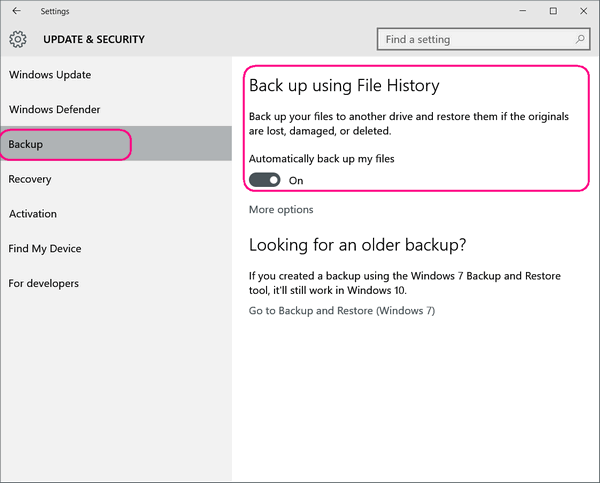
Task: Maximize the Settings window
Action: pyautogui.click(x=553, y=11)
